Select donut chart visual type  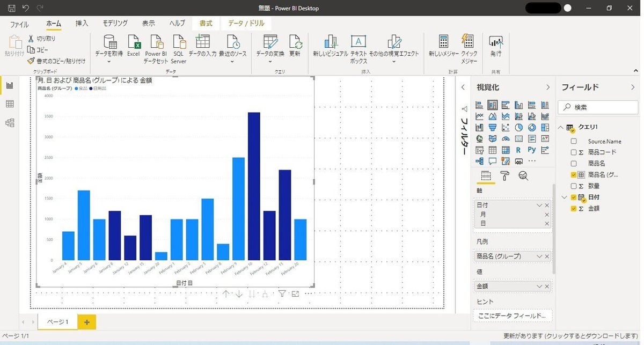pos(532,128)
